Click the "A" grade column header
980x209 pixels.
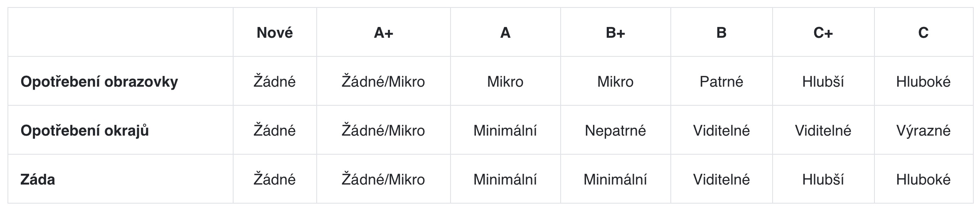(x=505, y=32)
